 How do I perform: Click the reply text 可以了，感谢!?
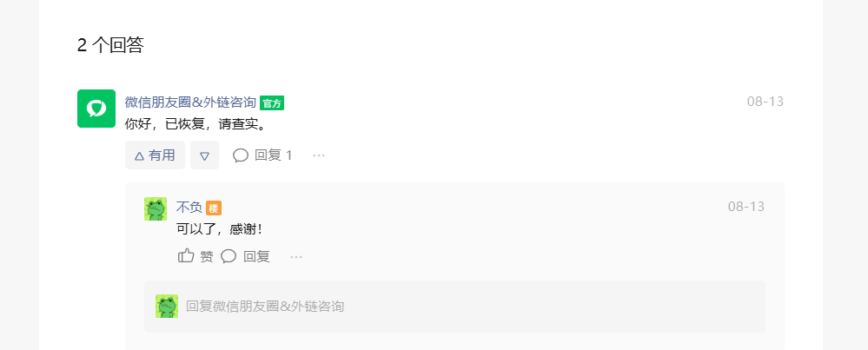[219, 229]
